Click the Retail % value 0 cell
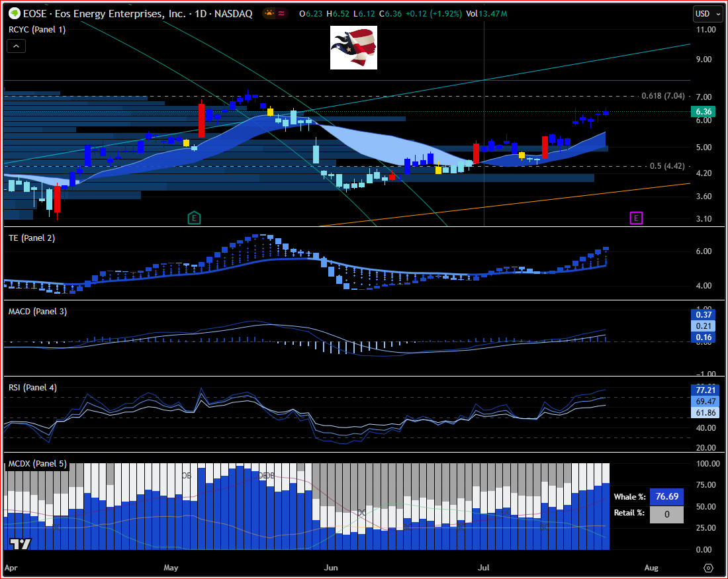 click(666, 514)
